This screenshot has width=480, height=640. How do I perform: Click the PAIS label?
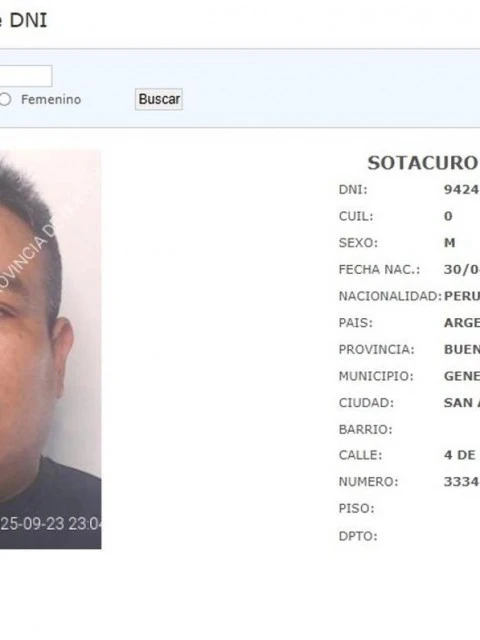(x=356, y=323)
